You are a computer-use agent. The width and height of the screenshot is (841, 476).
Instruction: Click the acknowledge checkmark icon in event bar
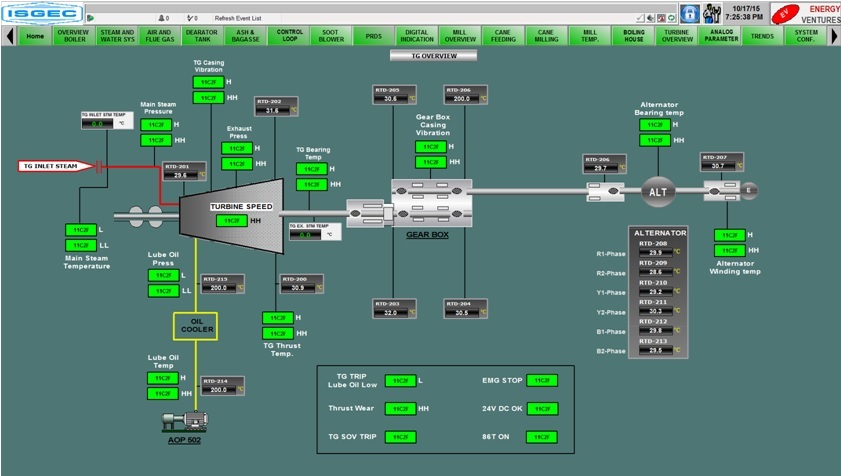(x=640, y=18)
